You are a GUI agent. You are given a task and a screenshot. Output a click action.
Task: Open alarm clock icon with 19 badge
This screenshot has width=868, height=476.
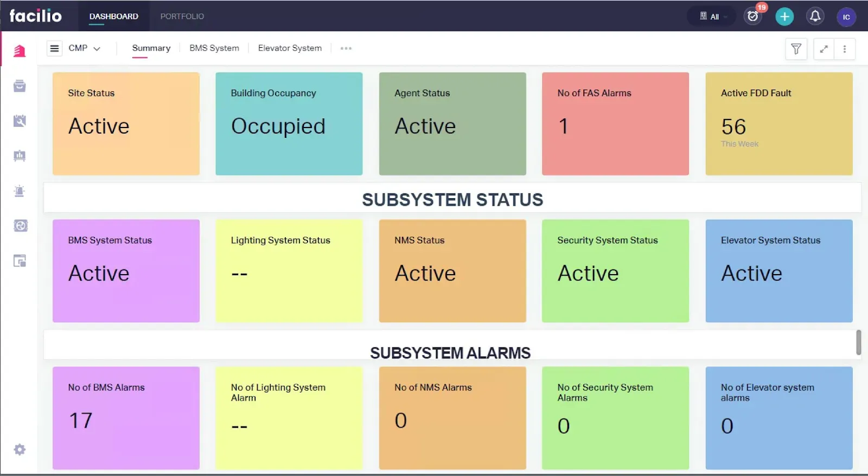753,16
